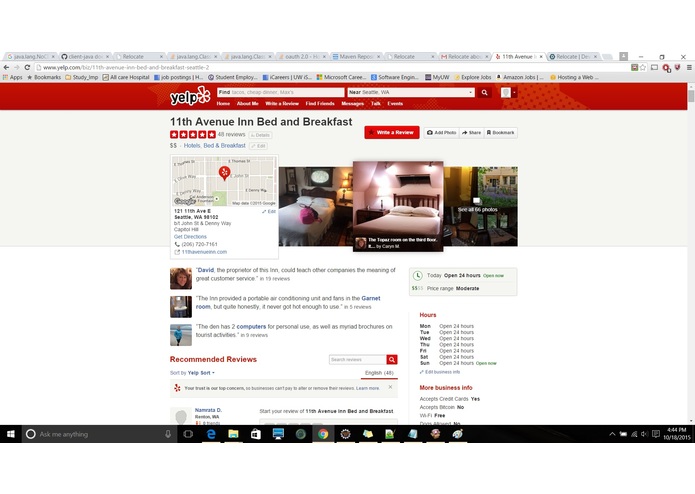Open Messages nav item
The height and width of the screenshot is (494, 695).
[x=352, y=104]
